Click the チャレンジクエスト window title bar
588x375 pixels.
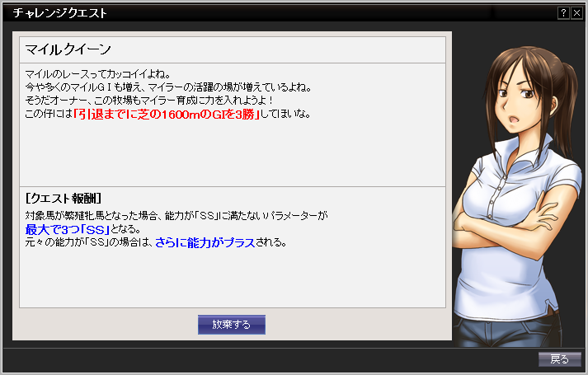pos(280,13)
